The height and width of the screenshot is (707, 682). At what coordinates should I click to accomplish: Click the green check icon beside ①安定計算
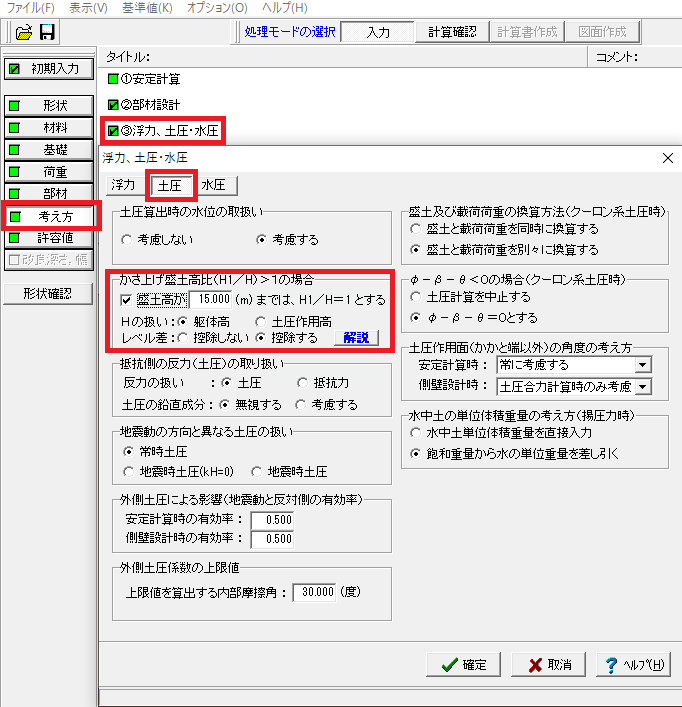point(113,79)
